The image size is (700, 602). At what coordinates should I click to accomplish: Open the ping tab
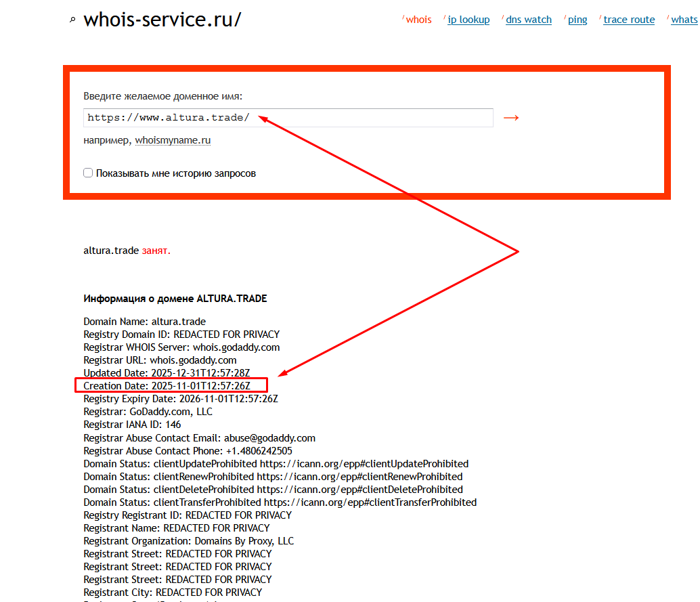tap(577, 20)
